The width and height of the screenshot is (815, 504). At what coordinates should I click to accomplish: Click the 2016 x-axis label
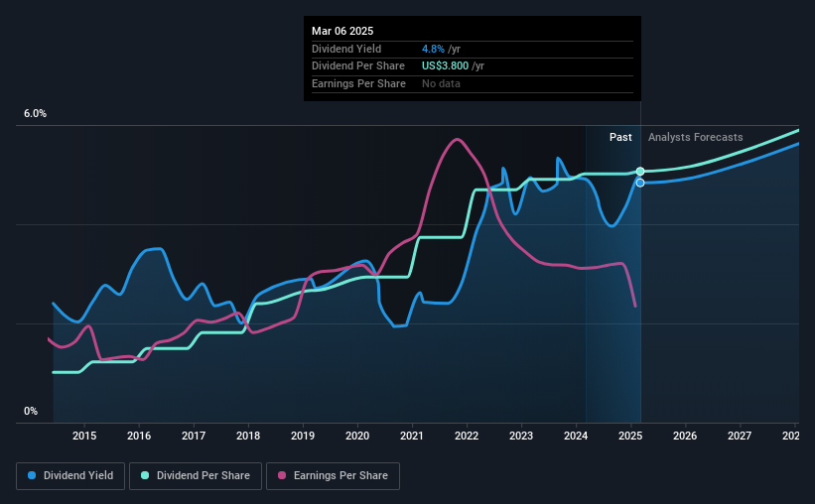coord(139,436)
